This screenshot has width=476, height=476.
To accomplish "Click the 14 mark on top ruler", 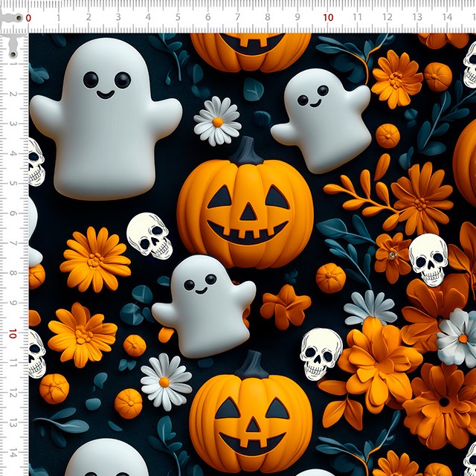I will pyautogui.click(x=447, y=17).
